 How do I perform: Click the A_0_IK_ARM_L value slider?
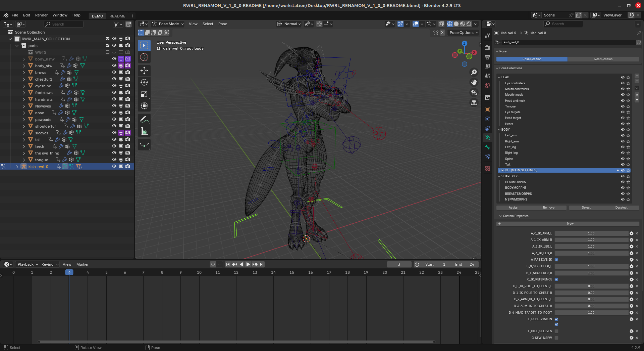tap(591, 233)
